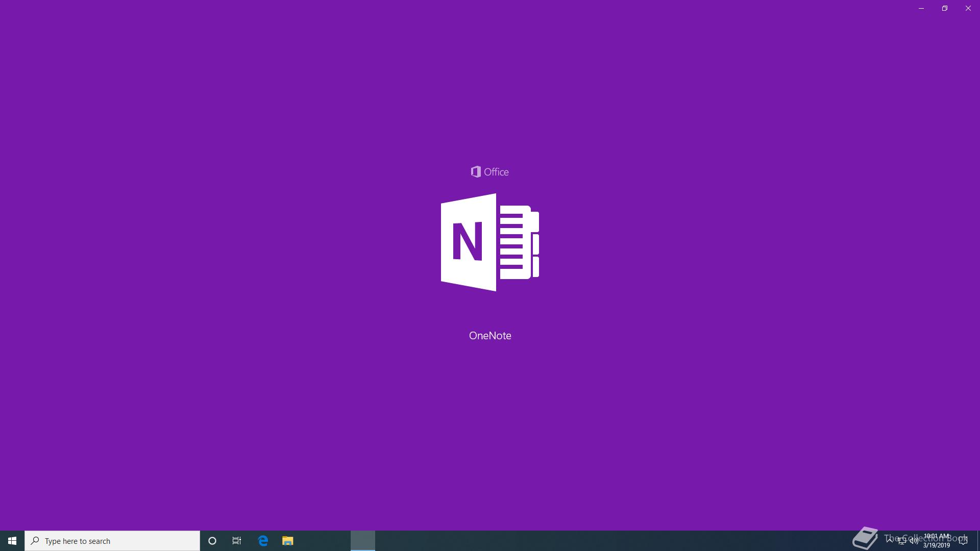The image size is (980, 551).
Task: Open the clock showing 10:01 AM
Action: (x=937, y=541)
